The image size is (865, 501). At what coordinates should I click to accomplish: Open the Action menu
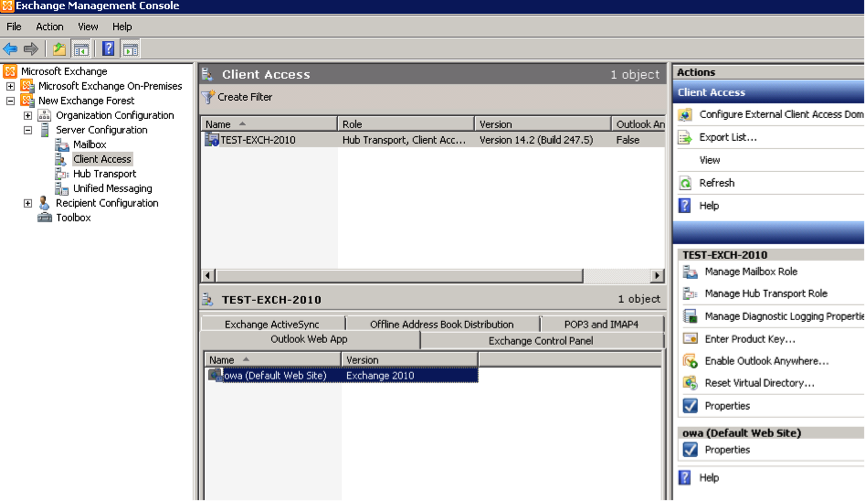coord(50,26)
